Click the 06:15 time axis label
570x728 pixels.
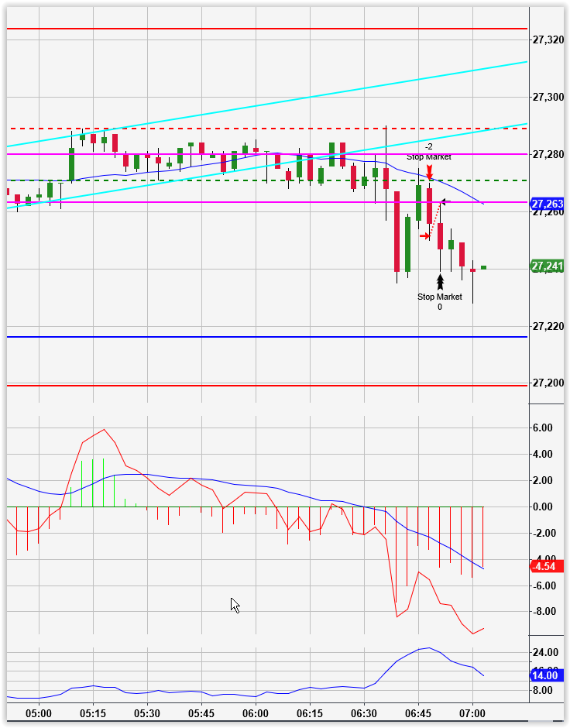[310, 713]
